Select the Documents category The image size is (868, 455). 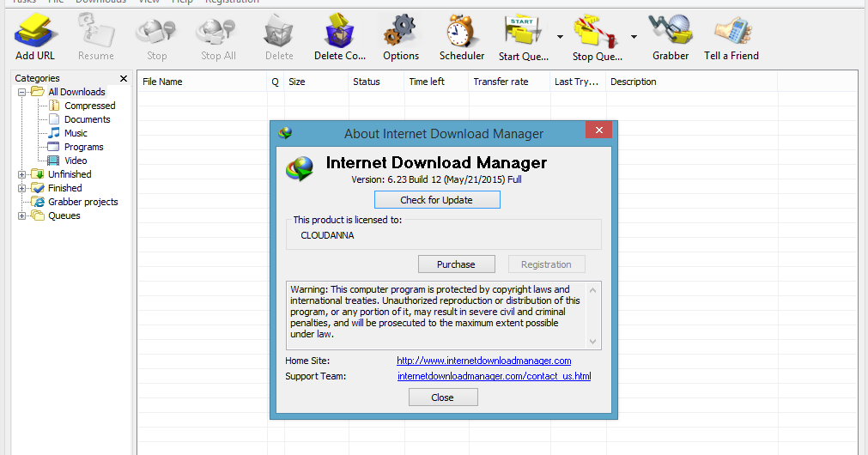coord(87,119)
